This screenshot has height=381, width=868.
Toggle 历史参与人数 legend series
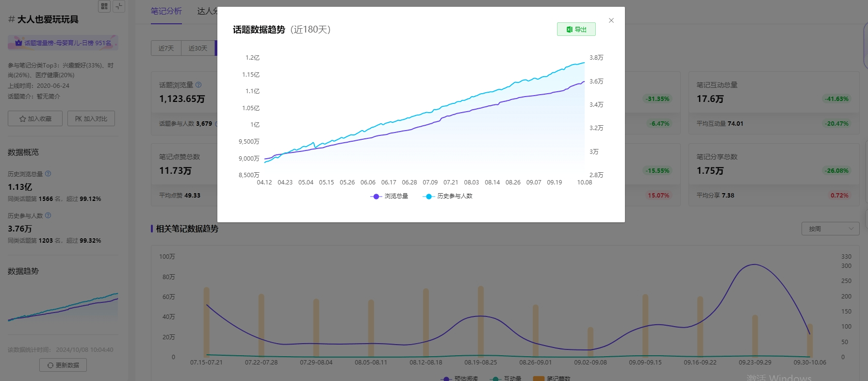pyautogui.click(x=447, y=196)
